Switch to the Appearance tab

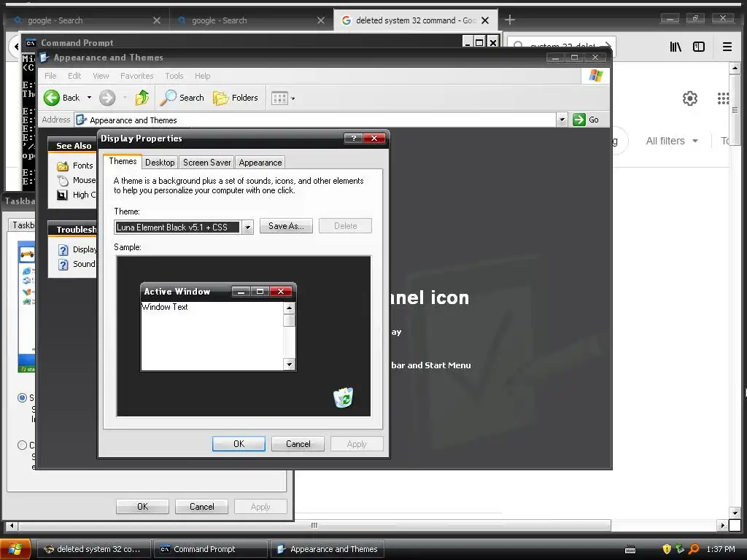[x=260, y=163]
